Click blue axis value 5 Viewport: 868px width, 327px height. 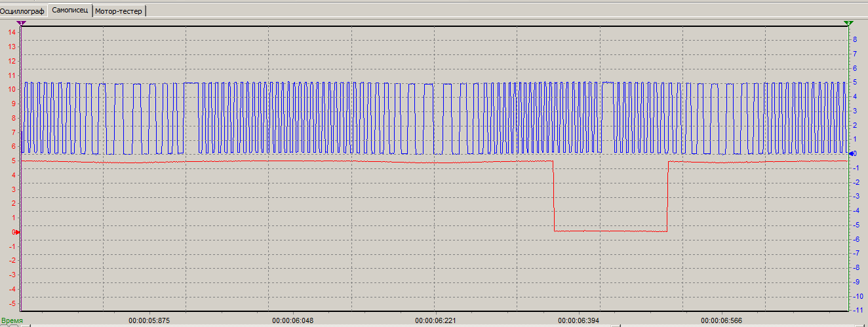(855, 82)
